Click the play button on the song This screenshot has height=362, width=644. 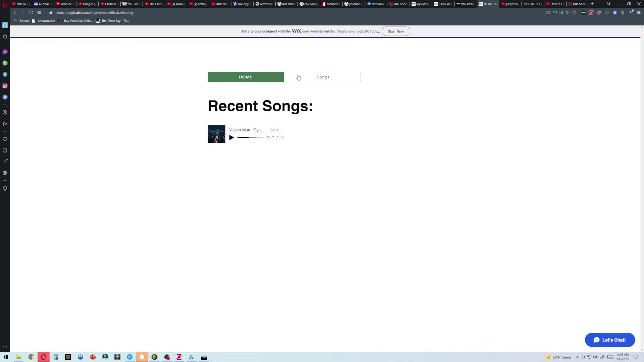[x=232, y=137]
